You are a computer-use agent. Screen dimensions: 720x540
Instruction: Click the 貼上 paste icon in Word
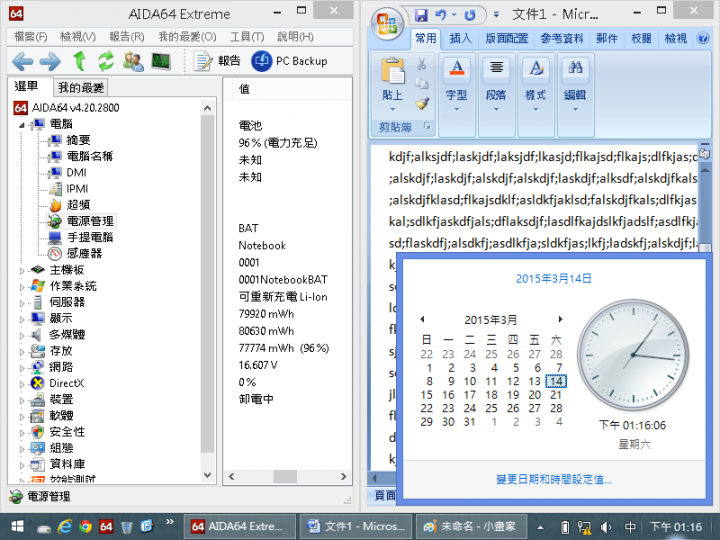(393, 70)
